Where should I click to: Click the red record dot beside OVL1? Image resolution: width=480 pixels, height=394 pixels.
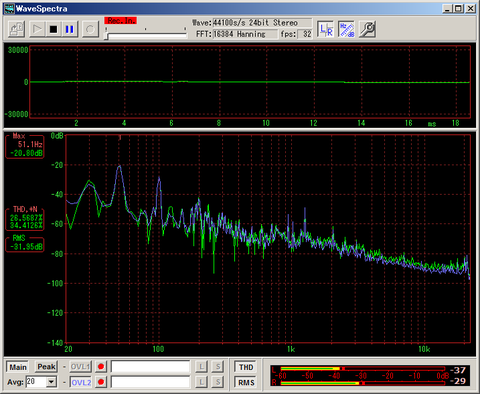[101, 367]
